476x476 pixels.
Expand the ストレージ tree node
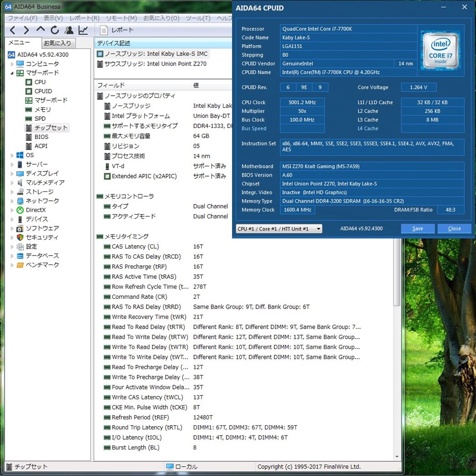[x=13, y=192]
